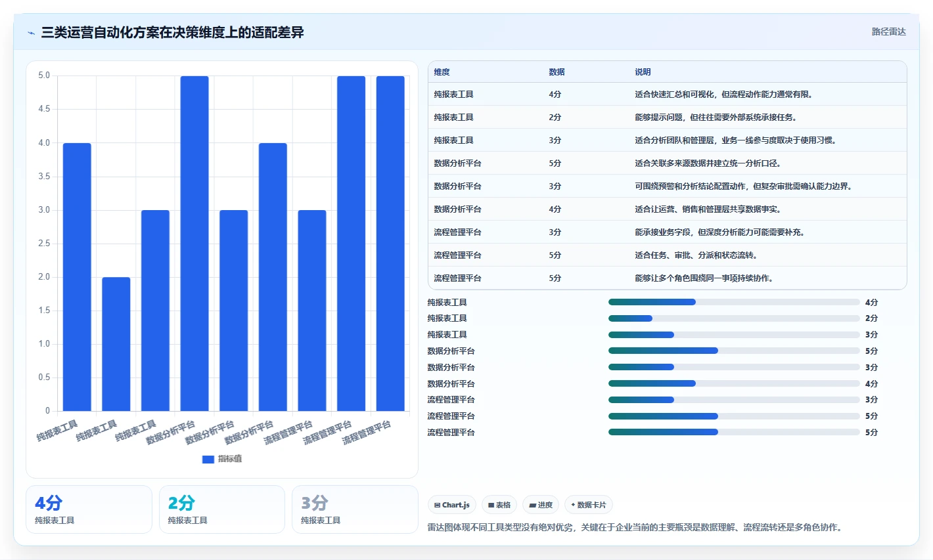Click the 2.5 label on the chart's Y axis

[x=44, y=244]
